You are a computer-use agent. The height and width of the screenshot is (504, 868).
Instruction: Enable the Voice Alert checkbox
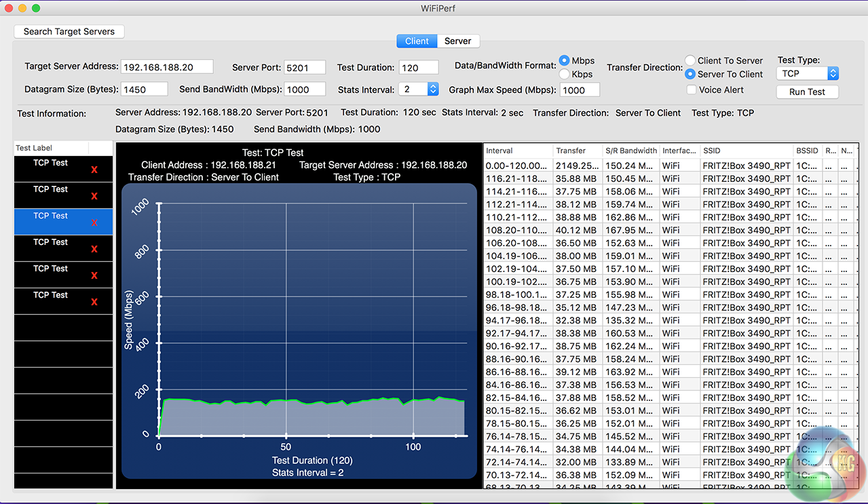coord(691,90)
